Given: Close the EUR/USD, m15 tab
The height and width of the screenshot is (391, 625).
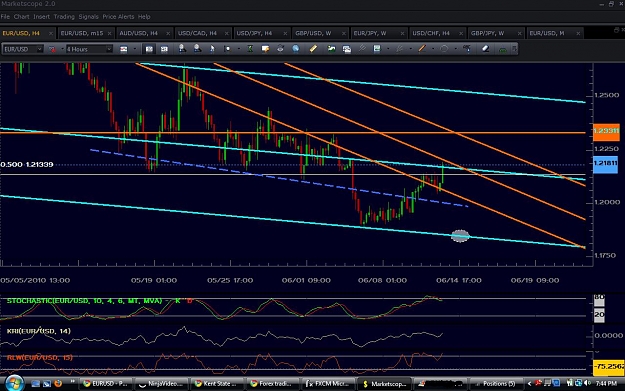Looking at the screenshot, I should click(x=110, y=33).
